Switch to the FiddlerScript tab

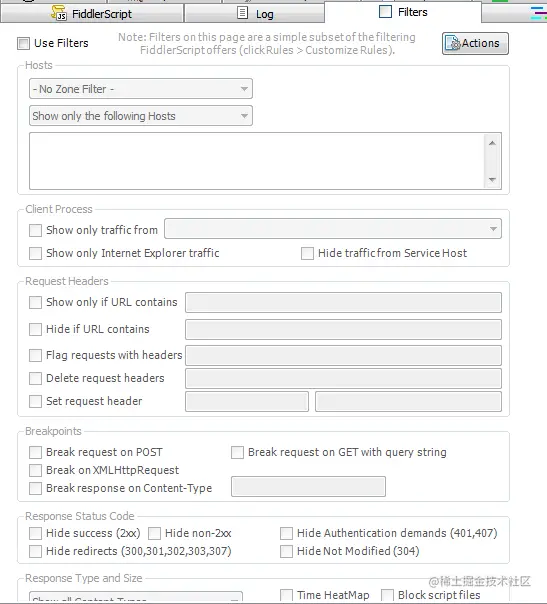pyautogui.click(x=92, y=13)
